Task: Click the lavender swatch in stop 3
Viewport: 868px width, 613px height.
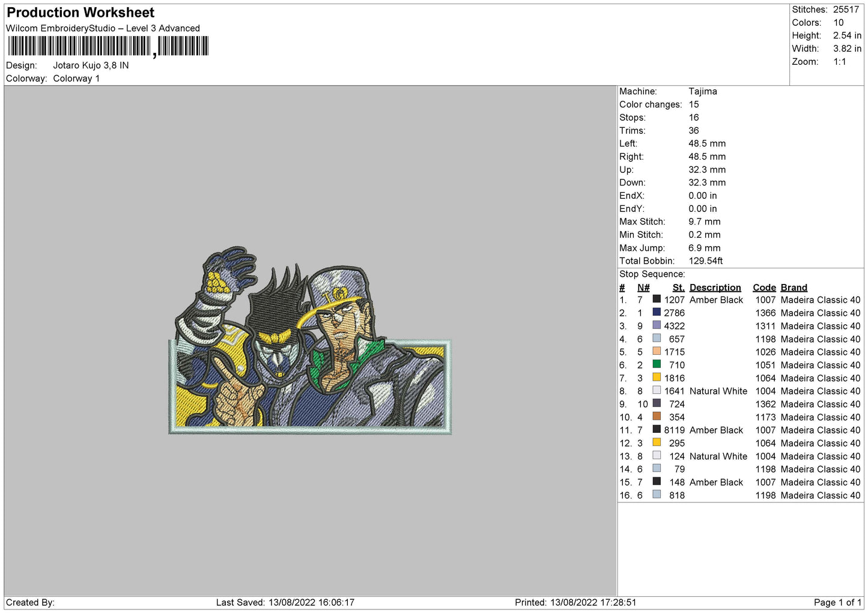Action: click(x=657, y=325)
